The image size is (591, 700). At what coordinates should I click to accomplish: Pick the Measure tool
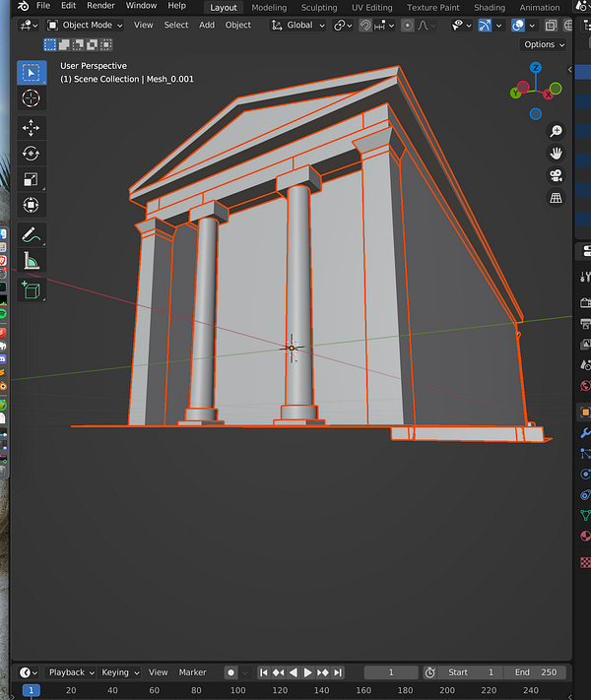tap(31, 261)
